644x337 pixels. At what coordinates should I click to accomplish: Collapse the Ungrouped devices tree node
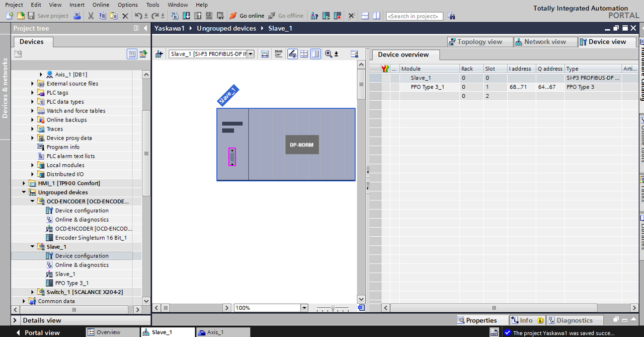(24, 192)
